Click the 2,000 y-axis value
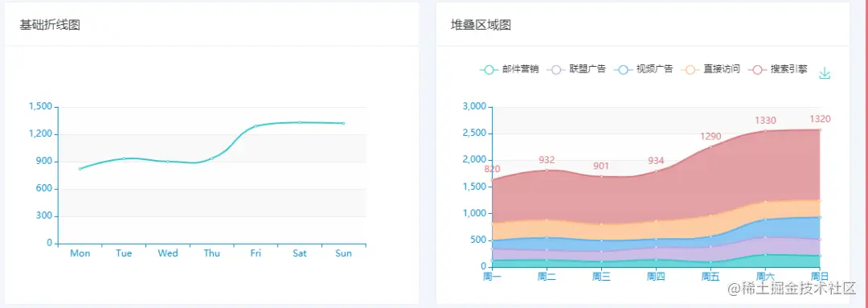The height and width of the screenshot is (308, 868). click(x=474, y=160)
